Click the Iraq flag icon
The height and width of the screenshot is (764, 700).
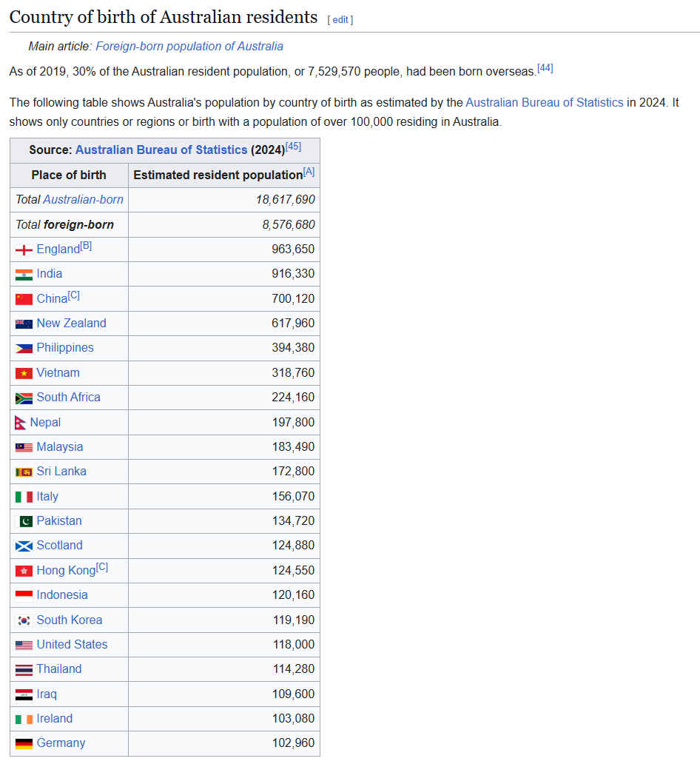click(24, 694)
